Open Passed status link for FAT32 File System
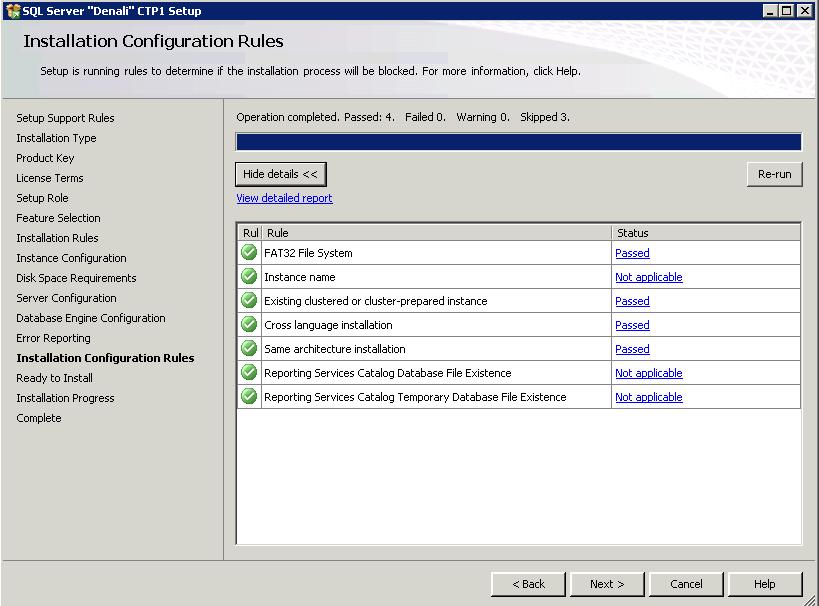819x606 pixels. coord(632,253)
